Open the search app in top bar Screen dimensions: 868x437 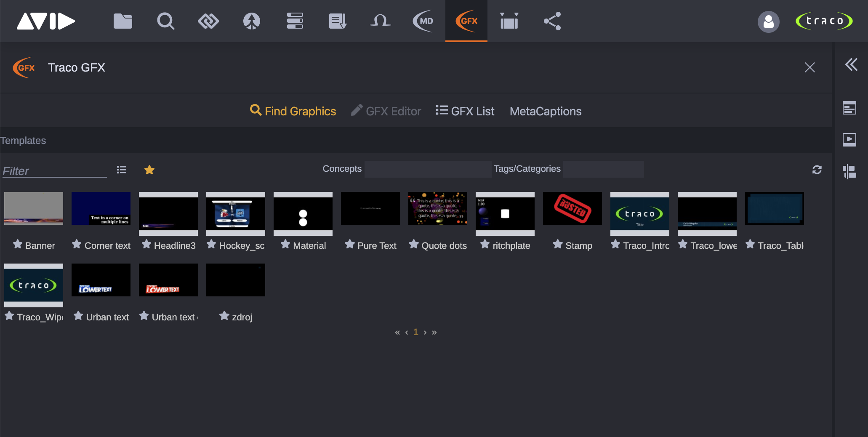pyautogui.click(x=165, y=21)
